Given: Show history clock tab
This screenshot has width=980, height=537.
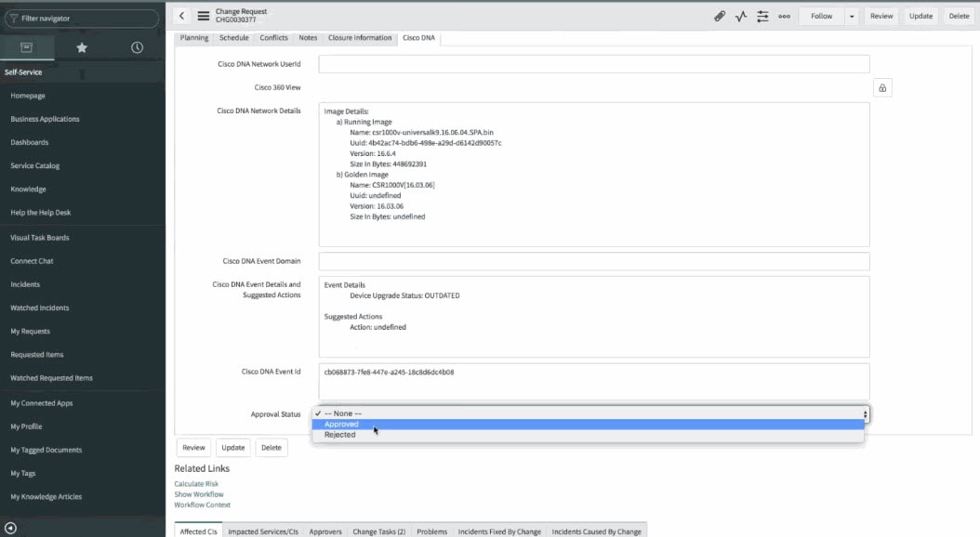Looking at the screenshot, I should pos(137,47).
